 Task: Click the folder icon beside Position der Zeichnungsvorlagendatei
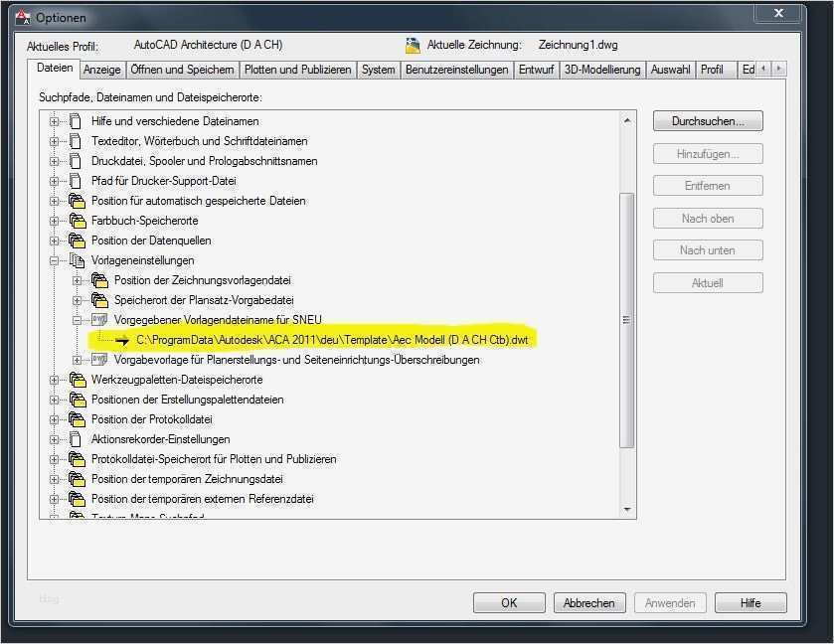click(x=99, y=279)
